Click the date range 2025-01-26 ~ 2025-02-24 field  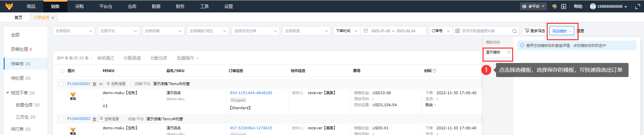click(393, 31)
